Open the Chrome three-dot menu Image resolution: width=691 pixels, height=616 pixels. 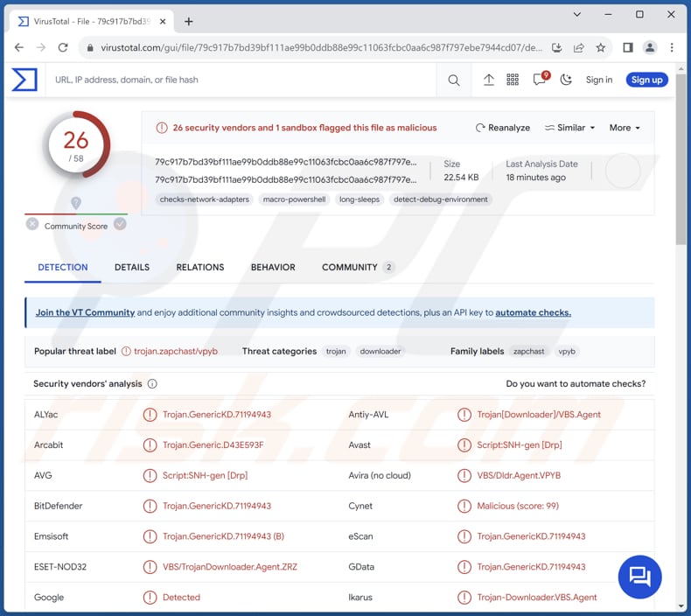click(x=672, y=47)
